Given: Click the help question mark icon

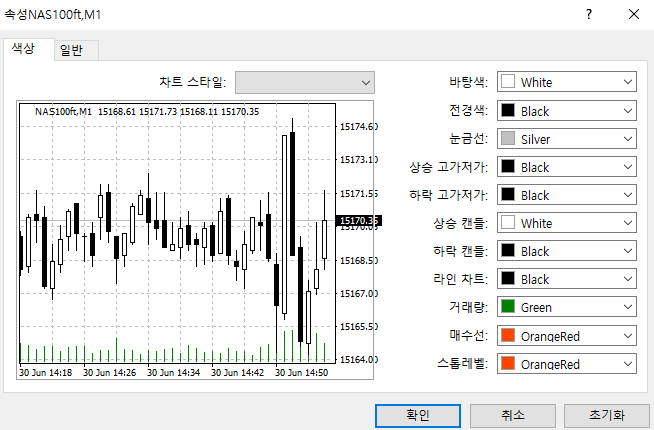Looking at the screenshot, I should click(x=589, y=14).
